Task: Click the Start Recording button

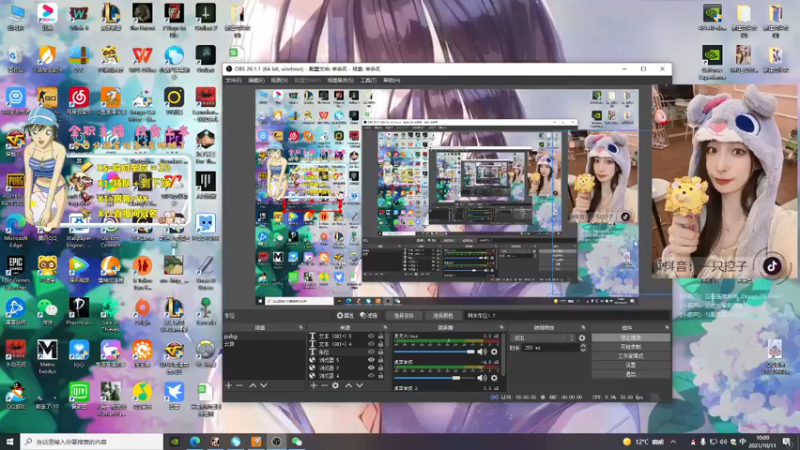Action: coord(630,347)
